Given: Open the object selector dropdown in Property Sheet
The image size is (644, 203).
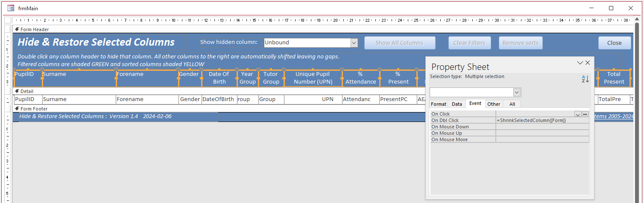Looking at the screenshot, I should [517, 93].
